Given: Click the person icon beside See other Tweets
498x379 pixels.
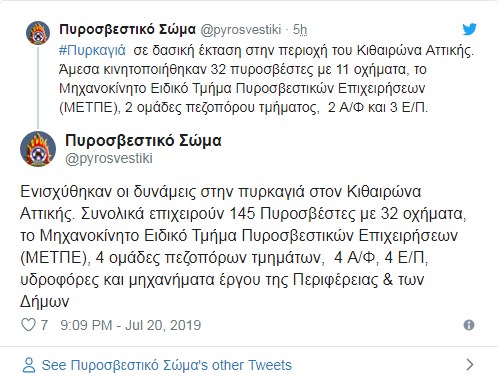Looking at the screenshot, I should coord(29,365).
